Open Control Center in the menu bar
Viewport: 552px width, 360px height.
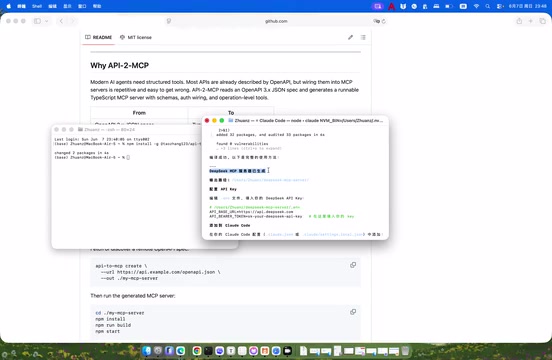tap(500, 6)
